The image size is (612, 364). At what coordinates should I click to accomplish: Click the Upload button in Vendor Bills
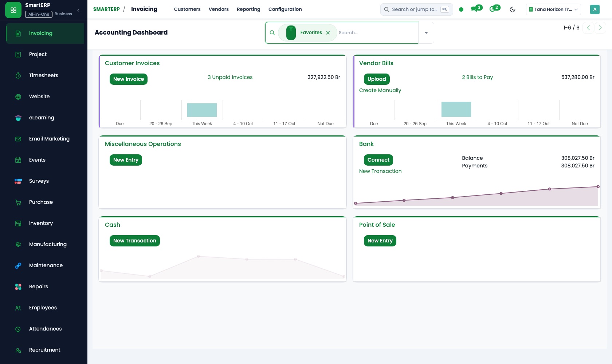pyautogui.click(x=377, y=79)
